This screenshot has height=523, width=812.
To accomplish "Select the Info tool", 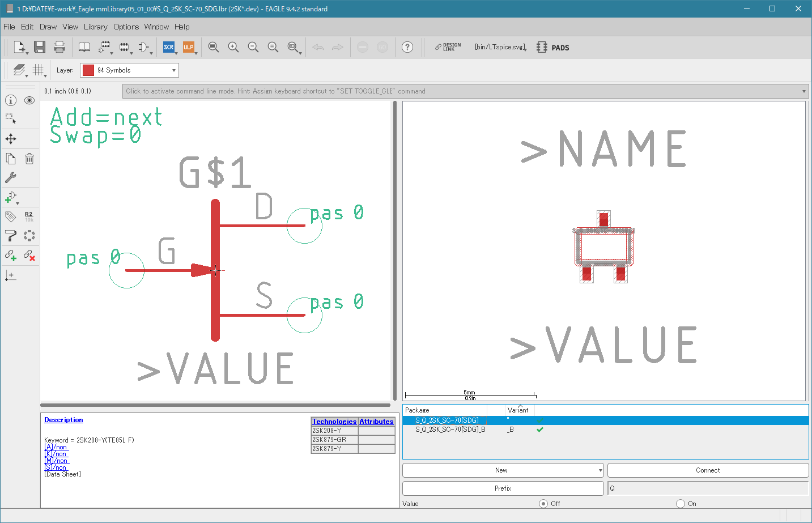I will 11,100.
